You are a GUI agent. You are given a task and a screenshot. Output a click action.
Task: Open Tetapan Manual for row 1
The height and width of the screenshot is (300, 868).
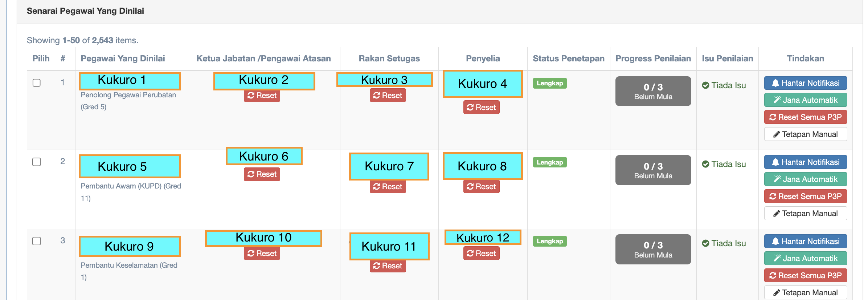click(805, 134)
